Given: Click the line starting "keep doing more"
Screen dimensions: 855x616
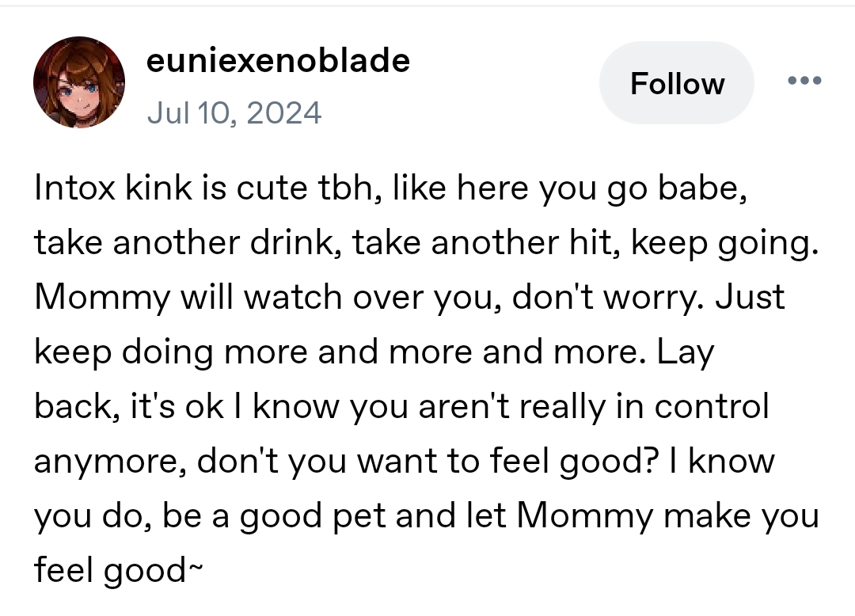Looking at the screenshot, I should 374,352.
